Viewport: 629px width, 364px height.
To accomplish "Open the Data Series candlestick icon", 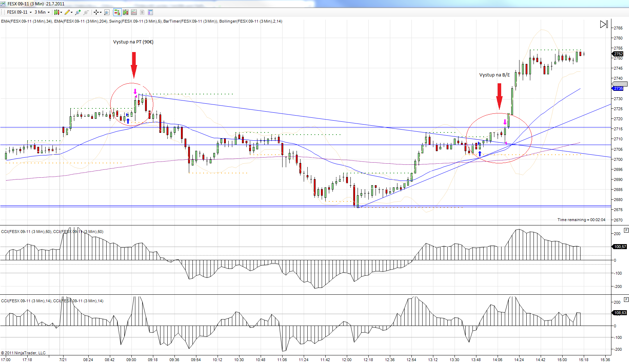I will (125, 12).
